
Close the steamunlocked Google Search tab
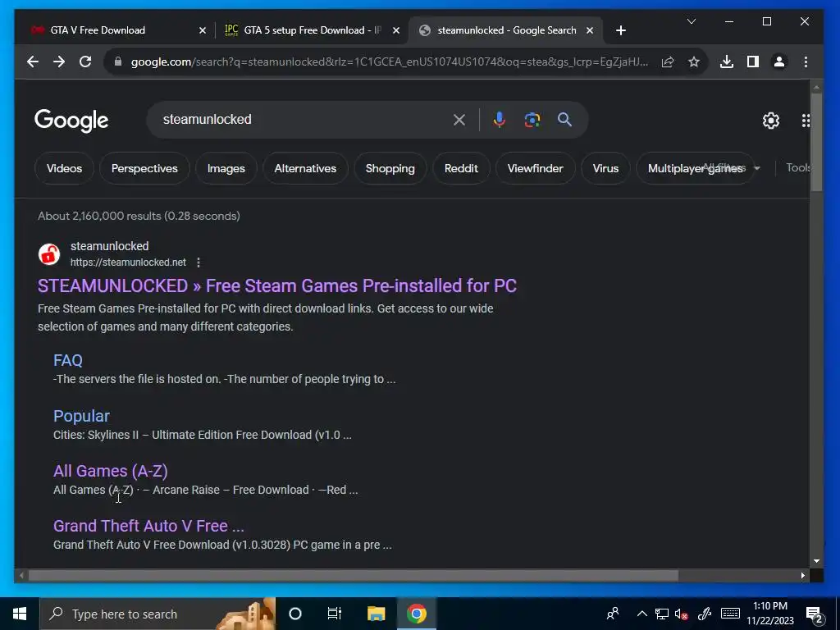pyautogui.click(x=590, y=30)
